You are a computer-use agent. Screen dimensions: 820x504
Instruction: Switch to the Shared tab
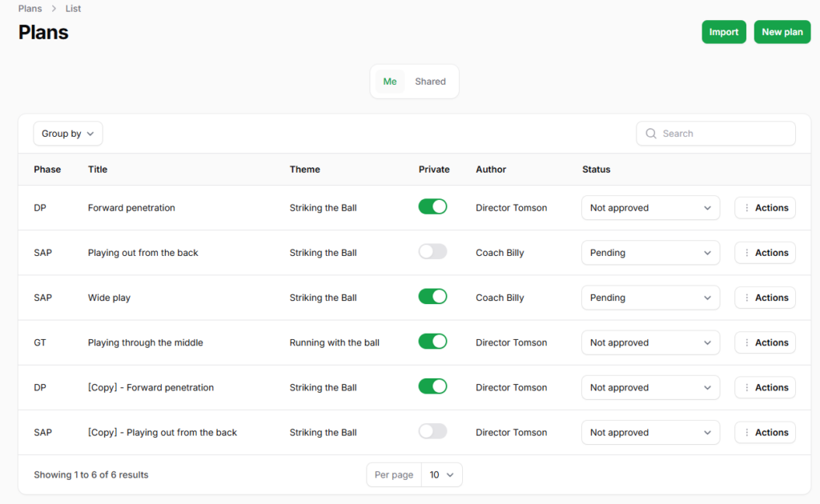pyautogui.click(x=430, y=82)
